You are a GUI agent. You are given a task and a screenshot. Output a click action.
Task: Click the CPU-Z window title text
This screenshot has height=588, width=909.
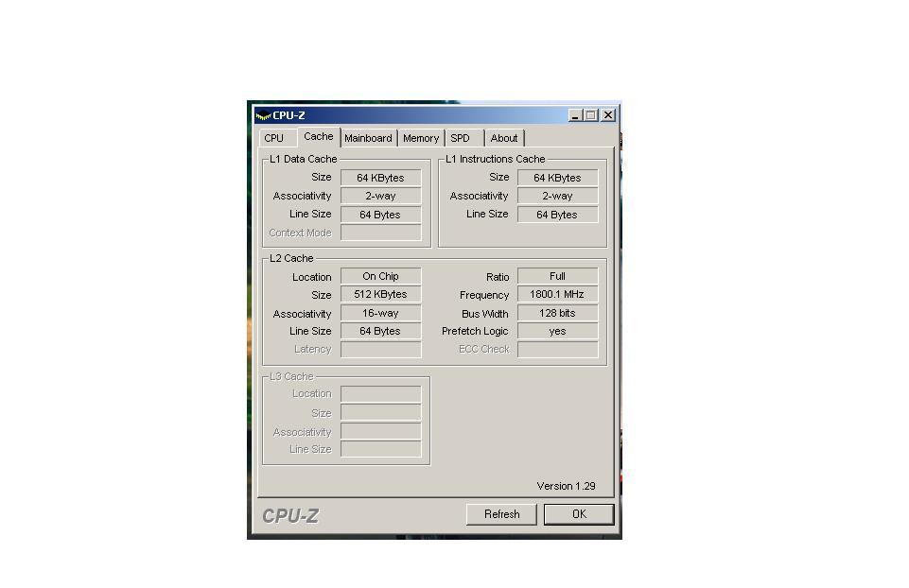[x=288, y=115]
